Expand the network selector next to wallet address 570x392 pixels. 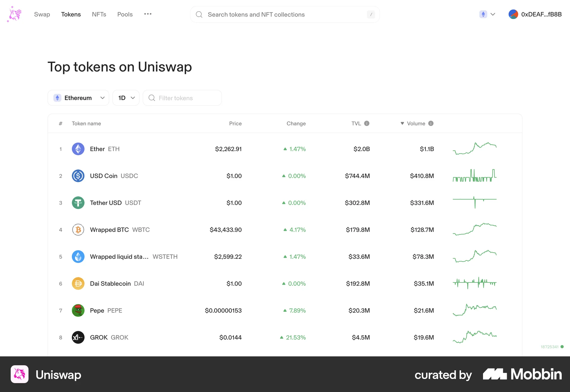pos(487,14)
